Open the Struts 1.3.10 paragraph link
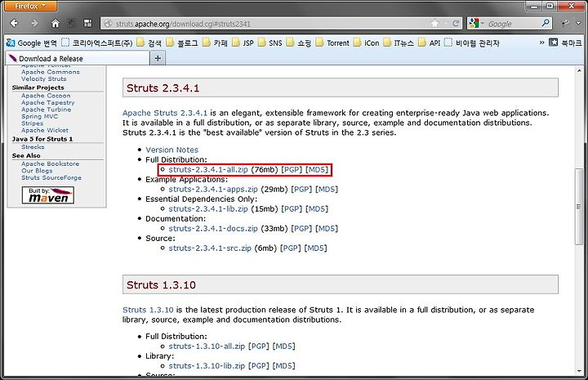Viewport: 588px width, 380px height. (x=148, y=310)
